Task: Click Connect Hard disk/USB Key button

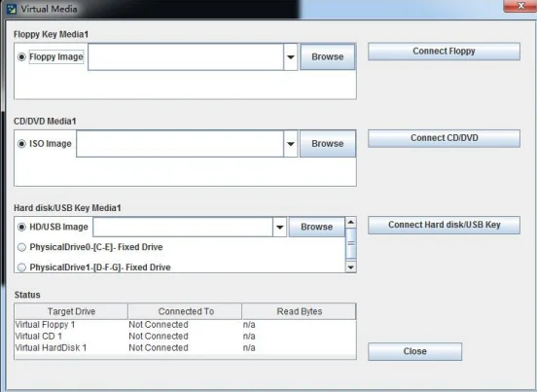Action: pos(444,225)
